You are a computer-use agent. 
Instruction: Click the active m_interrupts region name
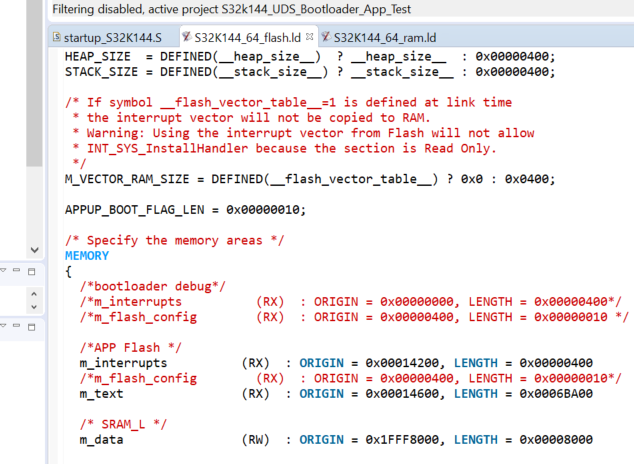(x=123, y=363)
